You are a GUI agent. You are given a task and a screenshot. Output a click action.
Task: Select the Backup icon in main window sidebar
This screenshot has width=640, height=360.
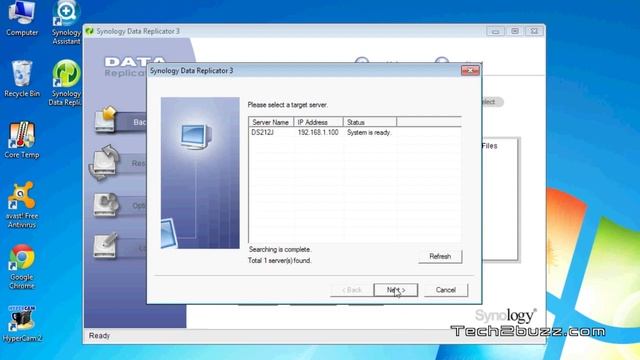(x=105, y=120)
